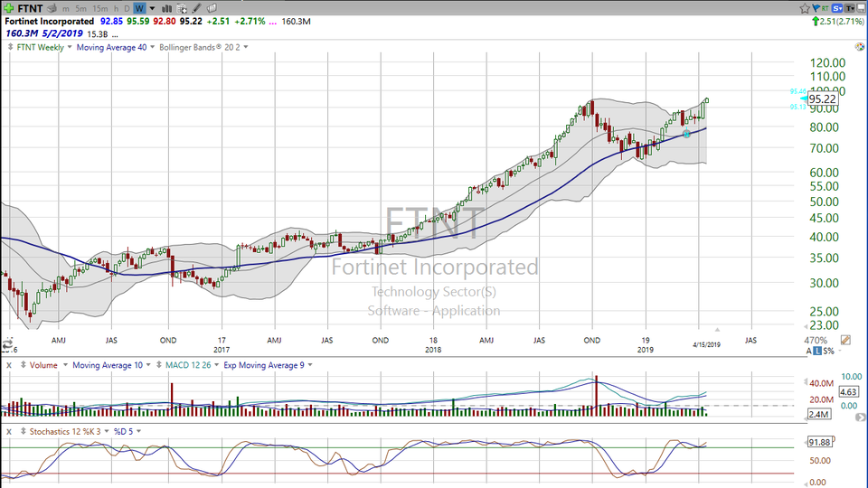Click the magenta ellipsis in the quote line

(x=273, y=22)
